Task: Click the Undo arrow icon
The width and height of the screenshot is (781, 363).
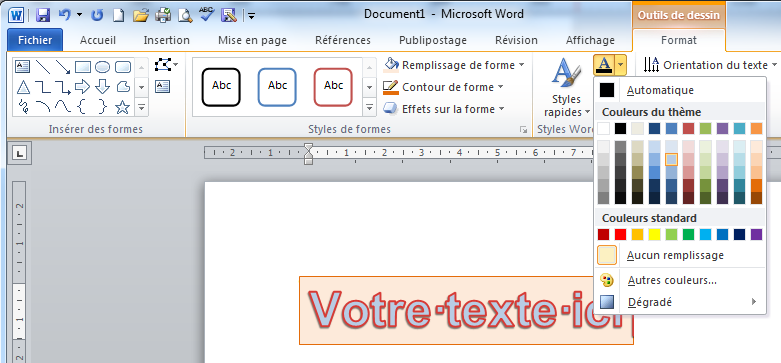Action: pyautogui.click(x=65, y=15)
